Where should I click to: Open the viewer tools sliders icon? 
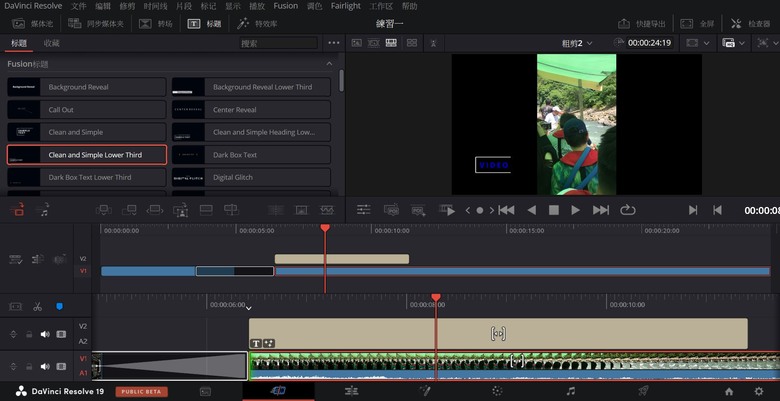pyautogui.click(x=364, y=210)
